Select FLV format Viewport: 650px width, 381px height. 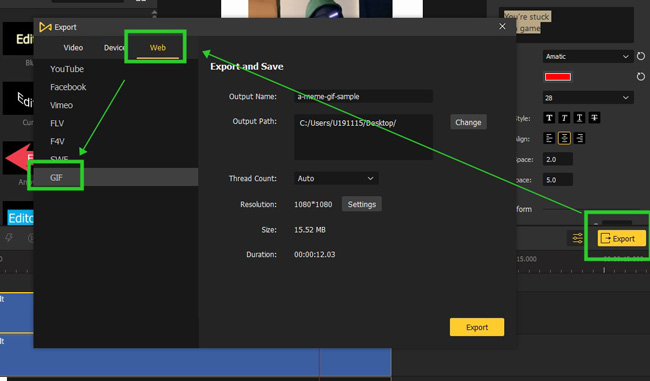coord(57,123)
